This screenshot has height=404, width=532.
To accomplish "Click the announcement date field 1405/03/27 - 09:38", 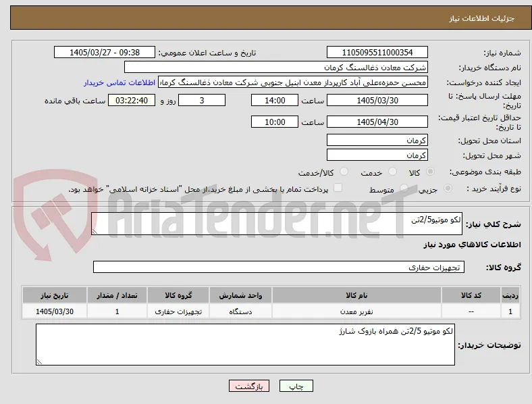I will (x=105, y=53).
